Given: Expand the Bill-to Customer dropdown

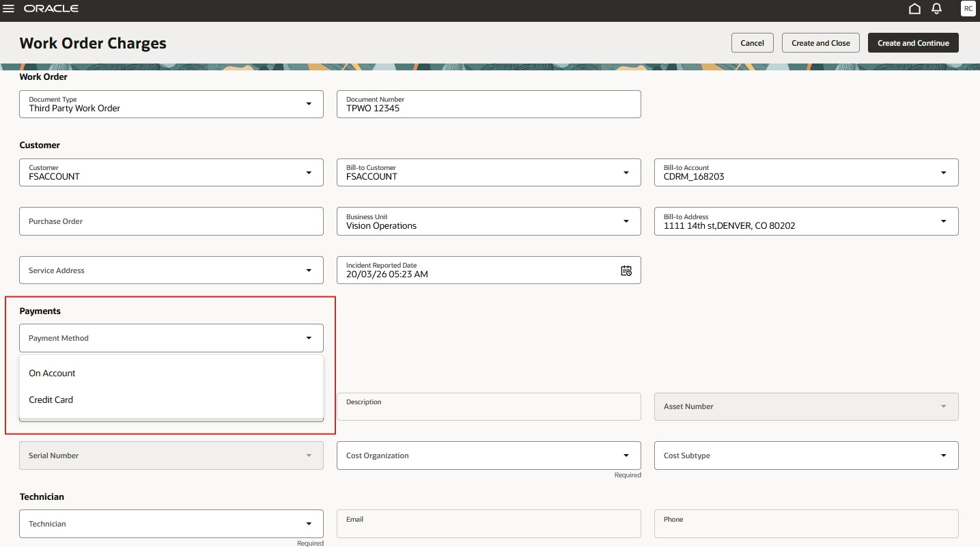Looking at the screenshot, I should pyautogui.click(x=626, y=173).
